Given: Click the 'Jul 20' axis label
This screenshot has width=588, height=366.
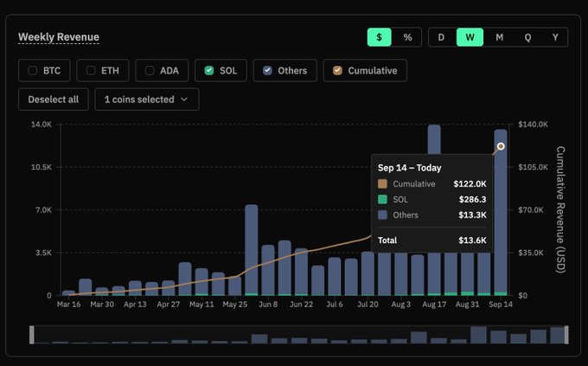Looking at the screenshot, I should tap(367, 305).
